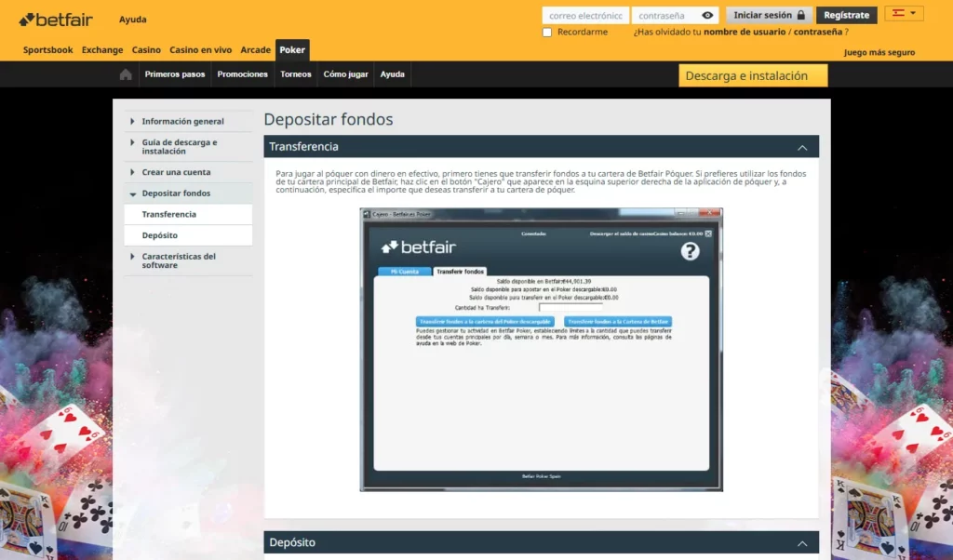This screenshot has width=953, height=560.
Task: Click Descarga e instalación button
Action: click(x=753, y=75)
